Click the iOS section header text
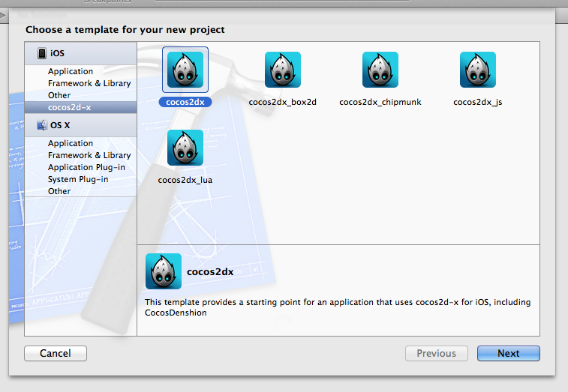Image resolution: width=568 pixels, height=392 pixels. point(57,53)
